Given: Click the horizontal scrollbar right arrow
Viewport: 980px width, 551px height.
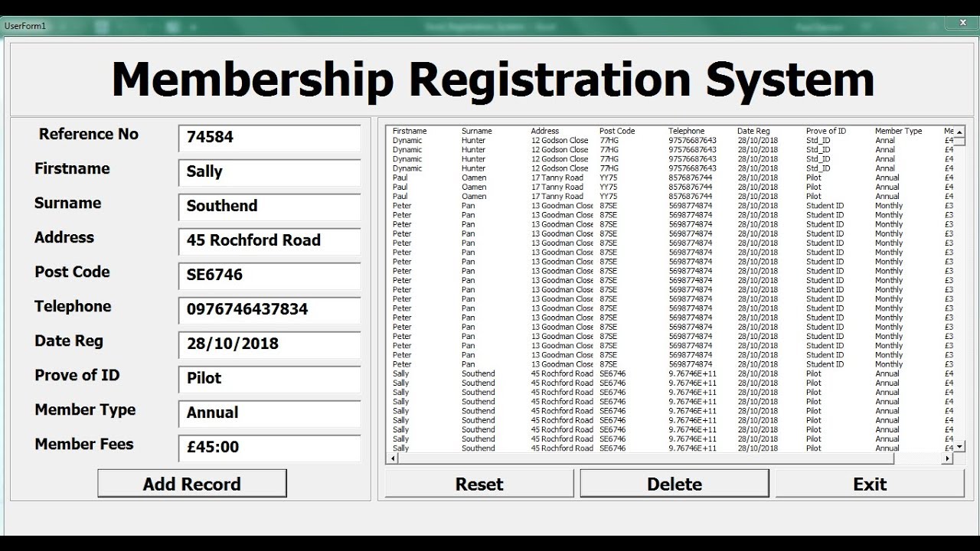Looking at the screenshot, I should (948, 458).
